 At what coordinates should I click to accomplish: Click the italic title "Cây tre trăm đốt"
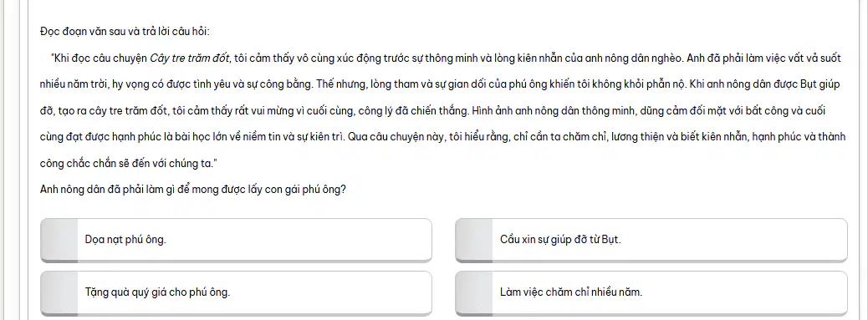coord(190,58)
